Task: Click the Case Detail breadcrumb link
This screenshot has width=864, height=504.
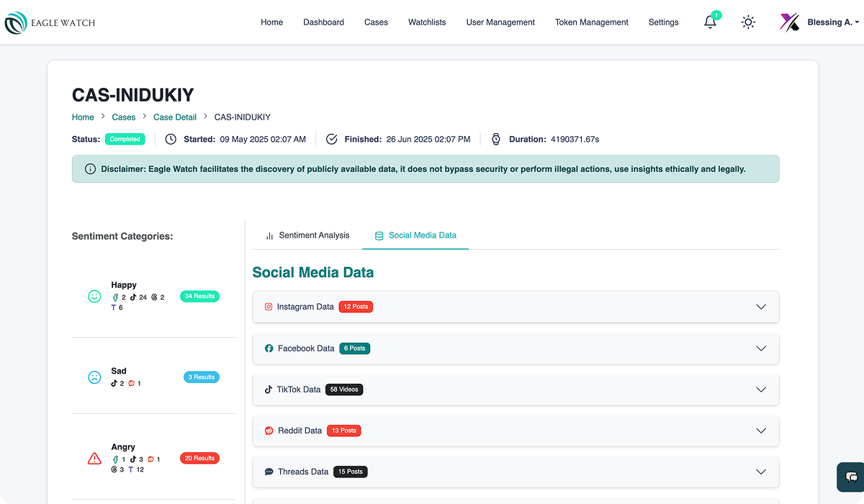Action: pos(175,117)
